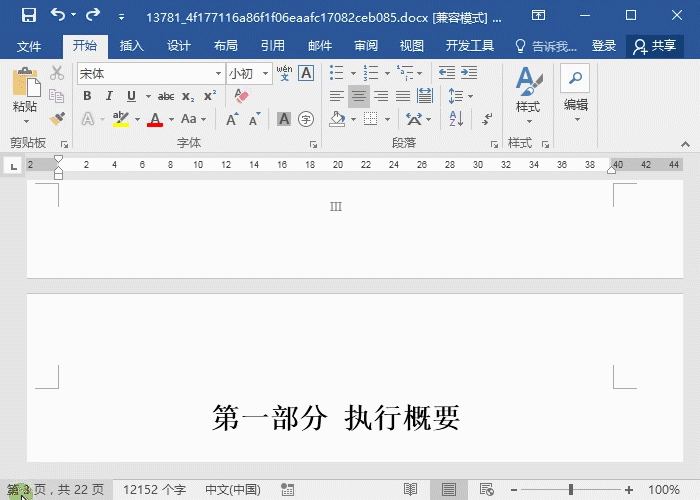Collapse the ribbon with the chevron
The height and width of the screenshot is (500, 700).
(685, 144)
